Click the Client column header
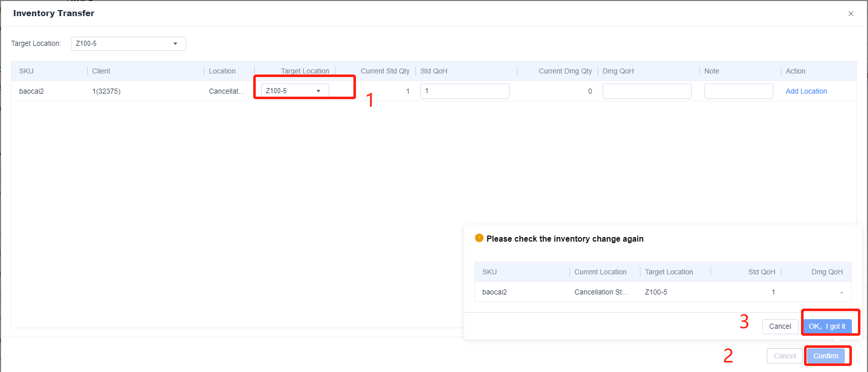The height and width of the screenshot is (372, 868). (x=101, y=71)
